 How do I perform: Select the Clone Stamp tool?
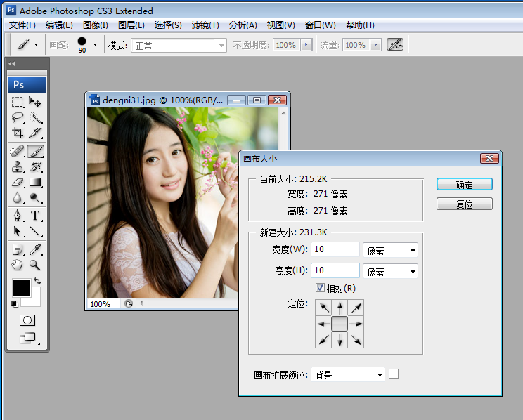click(18, 167)
